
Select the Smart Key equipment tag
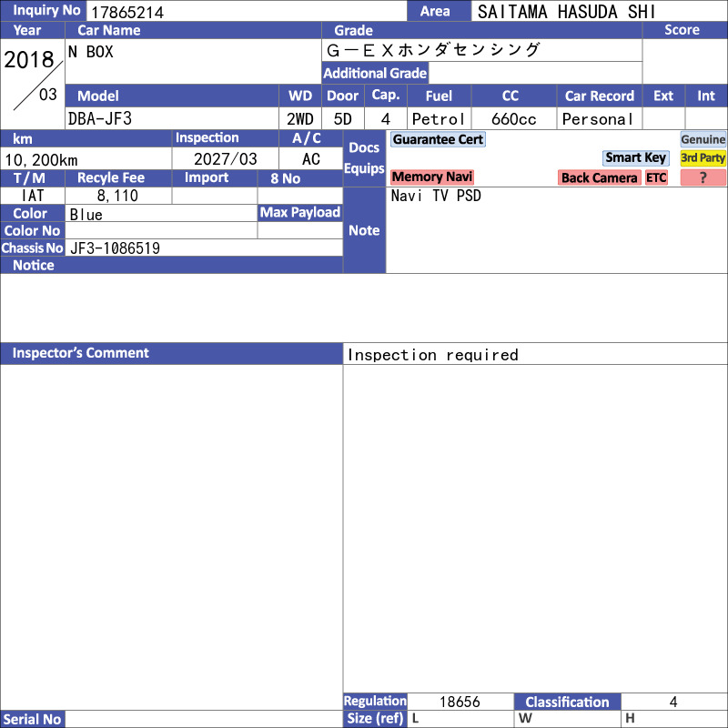(635, 157)
